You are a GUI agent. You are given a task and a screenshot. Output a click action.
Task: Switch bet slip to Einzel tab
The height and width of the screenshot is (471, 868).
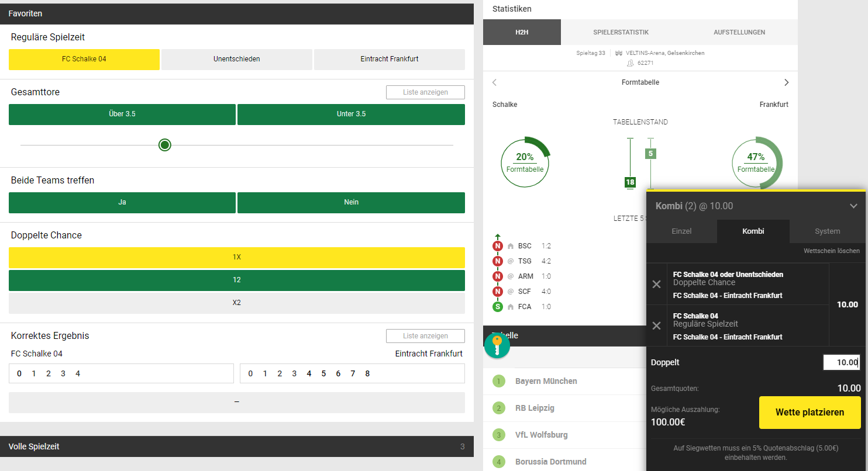click(681, 231)
